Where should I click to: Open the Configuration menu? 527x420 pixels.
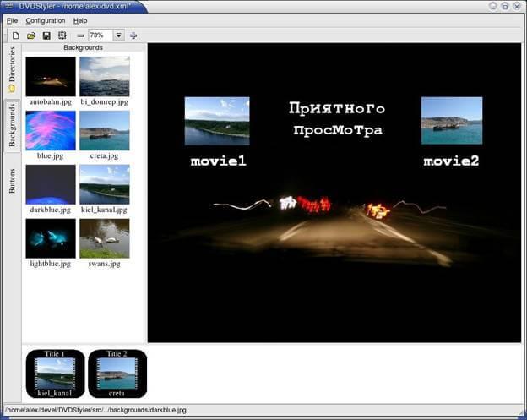(x=46, y=21)
